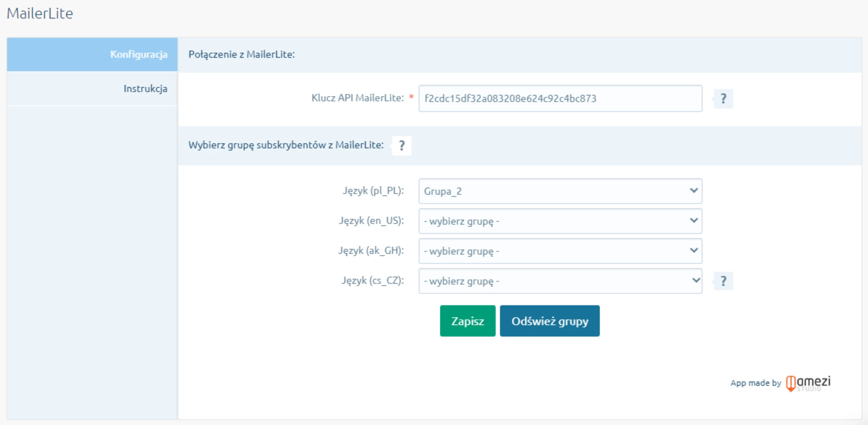Open help icon next to API key field
Screen dimensions: 868x425
[x=723, y=98]
